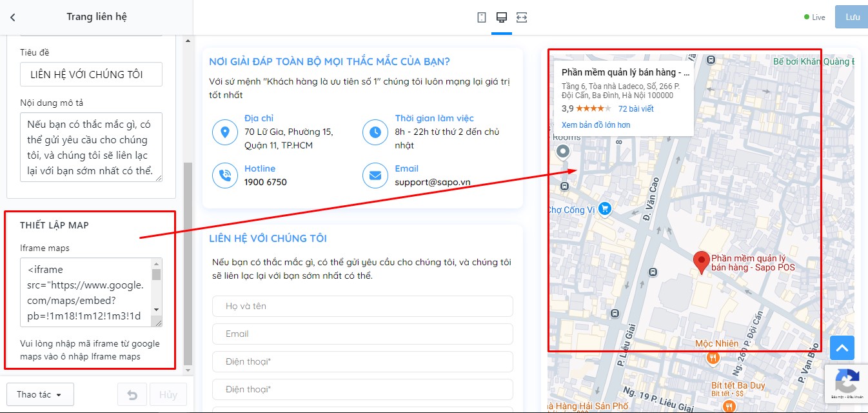Click the support@sapo.vn email link

433,182
